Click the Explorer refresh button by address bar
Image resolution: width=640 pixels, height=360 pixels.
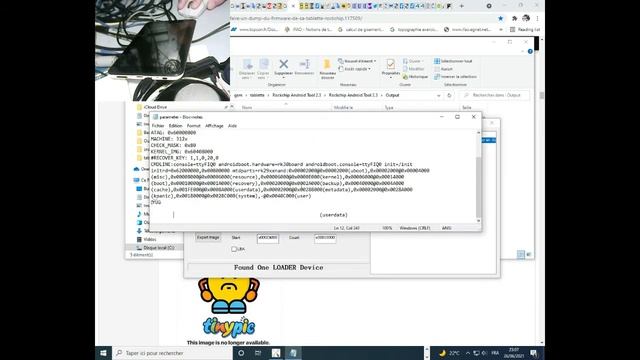pos(449,96)
